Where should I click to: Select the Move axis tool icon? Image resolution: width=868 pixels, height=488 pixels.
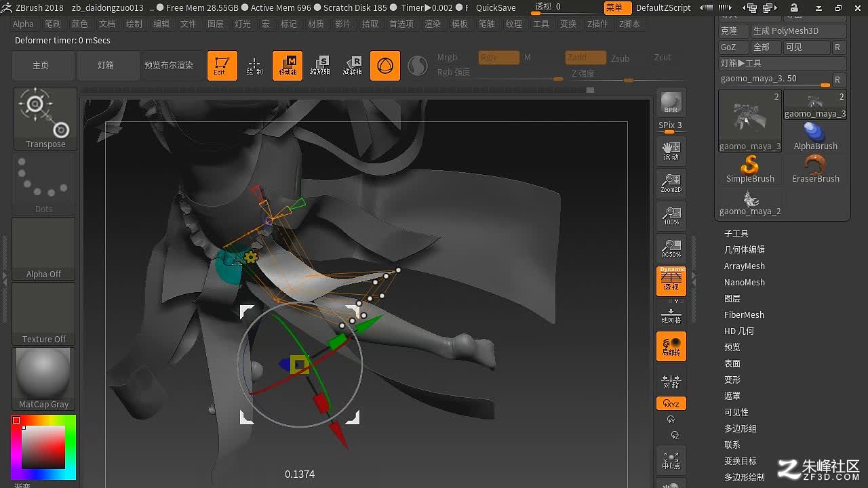pyautogui.click(x=288, y=66)
